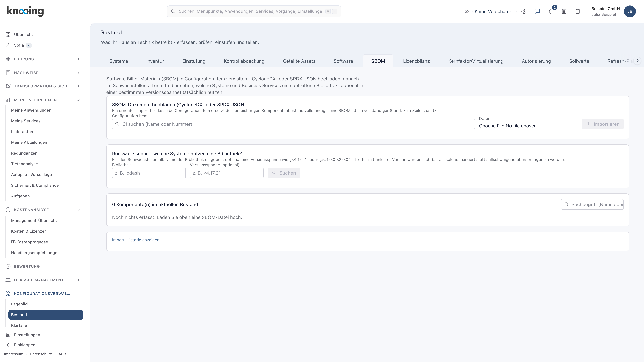
Task: Collapse the KONFIGURATIONSVERWAL... section
Action: coord(43,294)
